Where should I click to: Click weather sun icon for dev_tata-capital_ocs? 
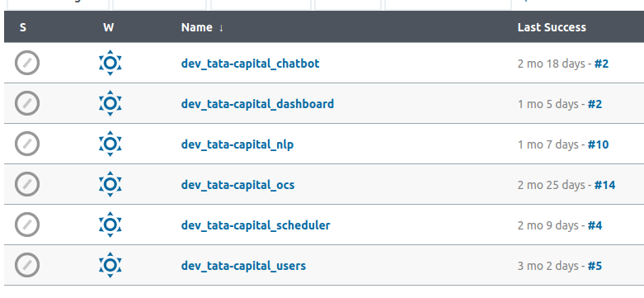click(110, 184)
